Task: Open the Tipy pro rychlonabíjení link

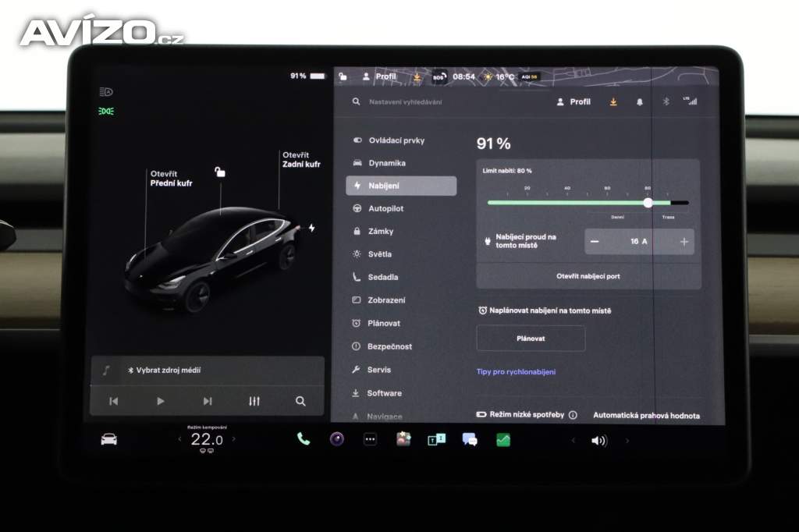Action: (516, 372)
